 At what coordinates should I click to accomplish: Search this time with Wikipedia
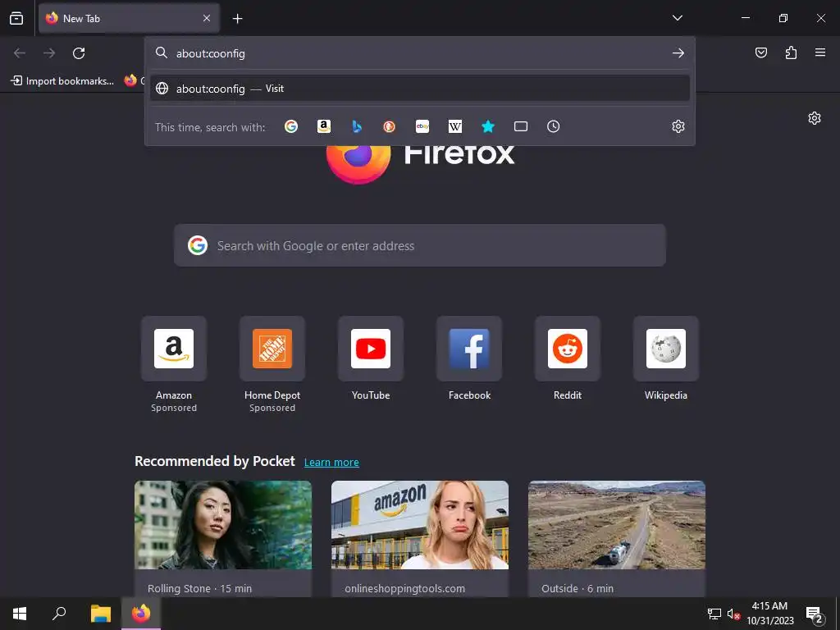(454, 126)
